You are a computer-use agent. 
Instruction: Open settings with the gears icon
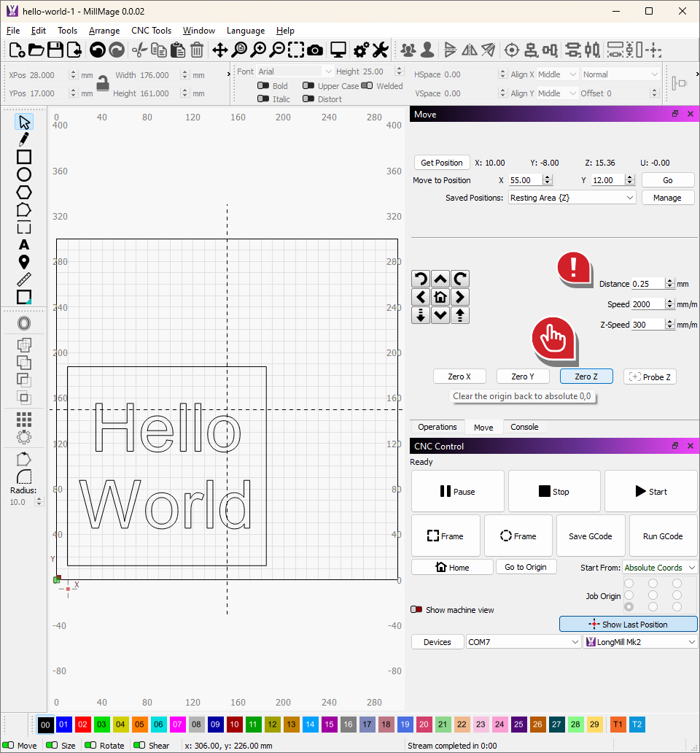360,50
